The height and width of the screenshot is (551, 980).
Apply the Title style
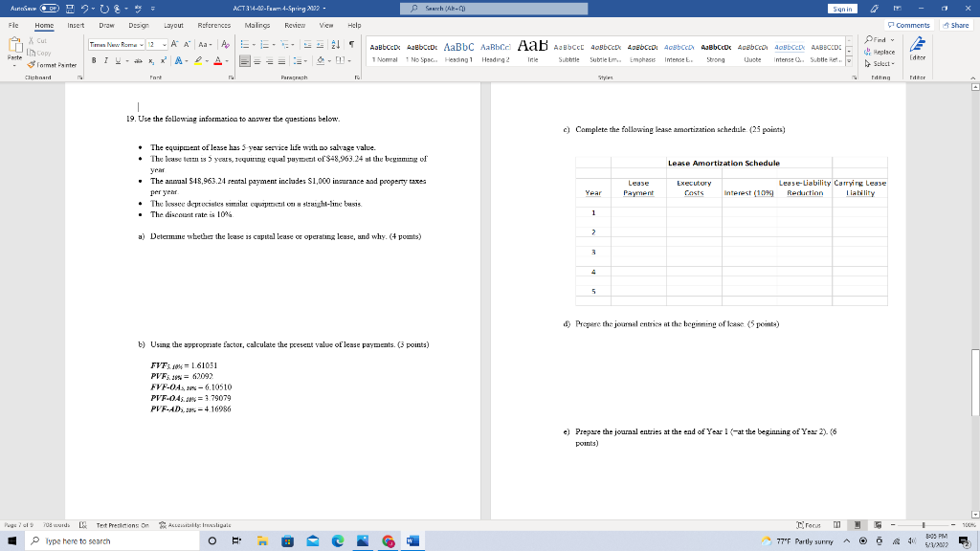tap(532, 52)
